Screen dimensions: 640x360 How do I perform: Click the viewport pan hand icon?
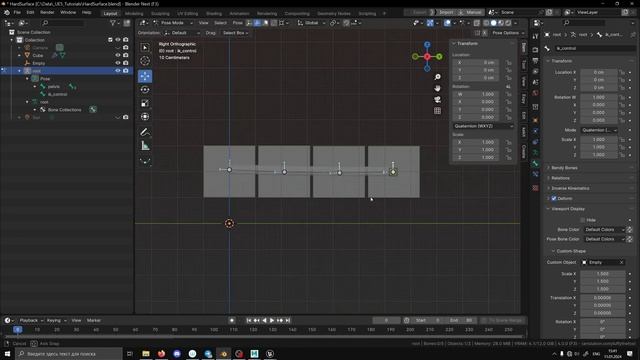tap(437, 88)
